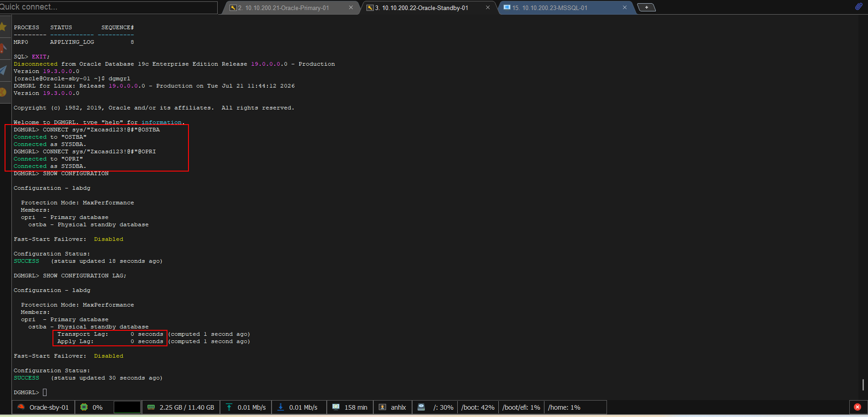This screenshot has height=417, width=868.
Task: Click the Oracle-sby-01 hostname in status bar
Action: pyautogui.click(x=49, y=407)
